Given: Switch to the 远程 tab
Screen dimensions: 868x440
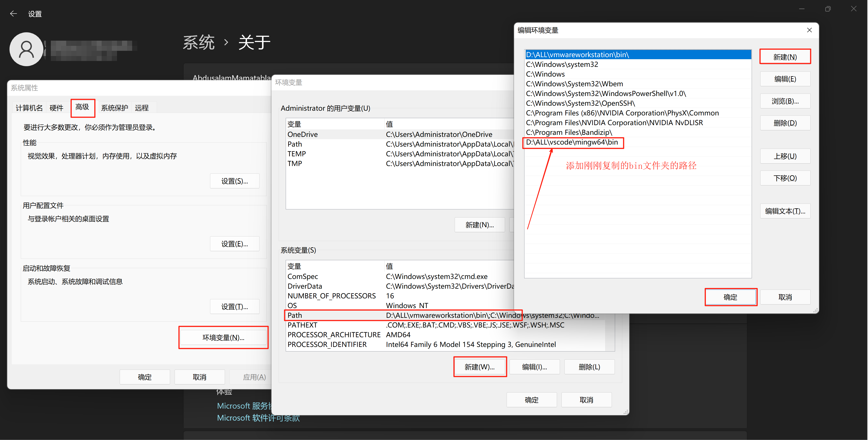Looking at the screenshot, I should pyautogui.click(x=142, y=108).
